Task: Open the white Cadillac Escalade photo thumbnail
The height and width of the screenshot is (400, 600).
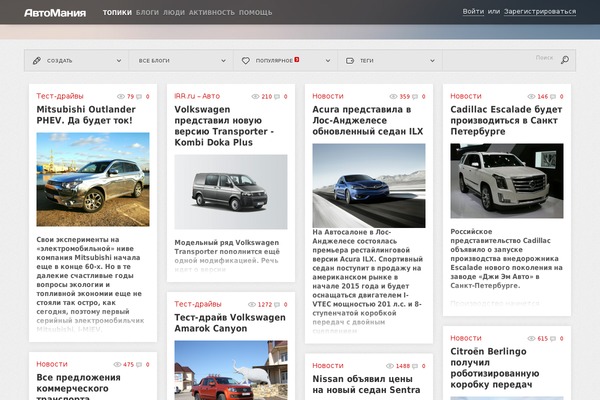Action: [507, 181]
